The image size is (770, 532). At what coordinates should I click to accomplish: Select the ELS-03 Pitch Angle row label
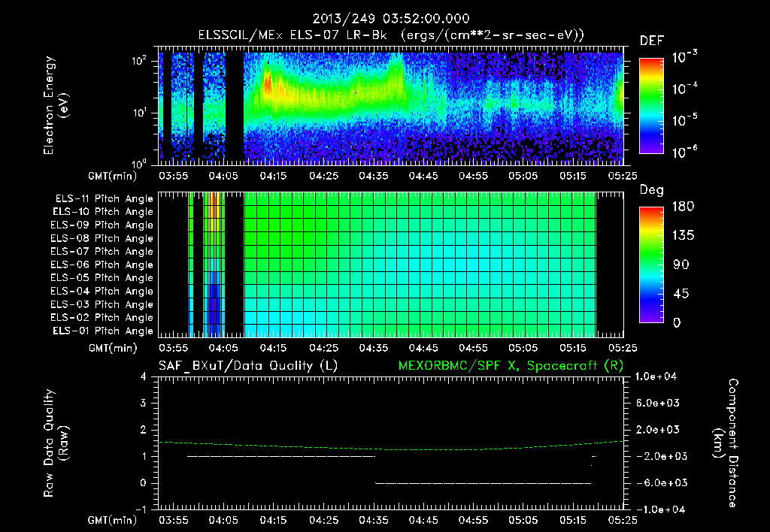point(102,304)
